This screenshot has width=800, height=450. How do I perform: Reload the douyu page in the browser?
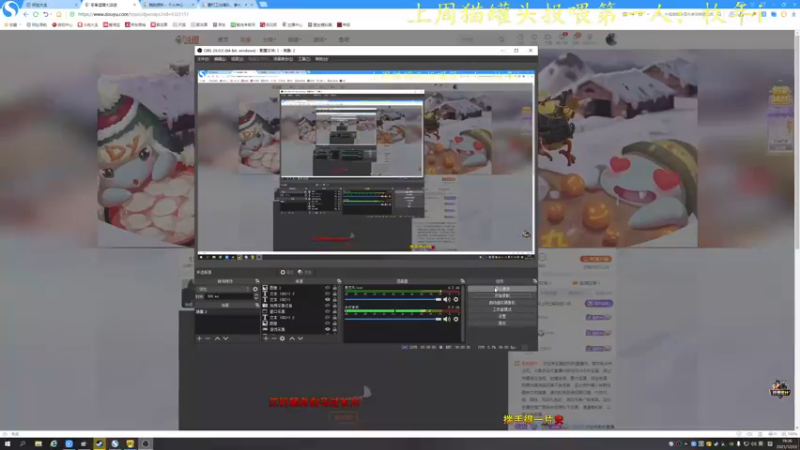[x=36, y=14]
